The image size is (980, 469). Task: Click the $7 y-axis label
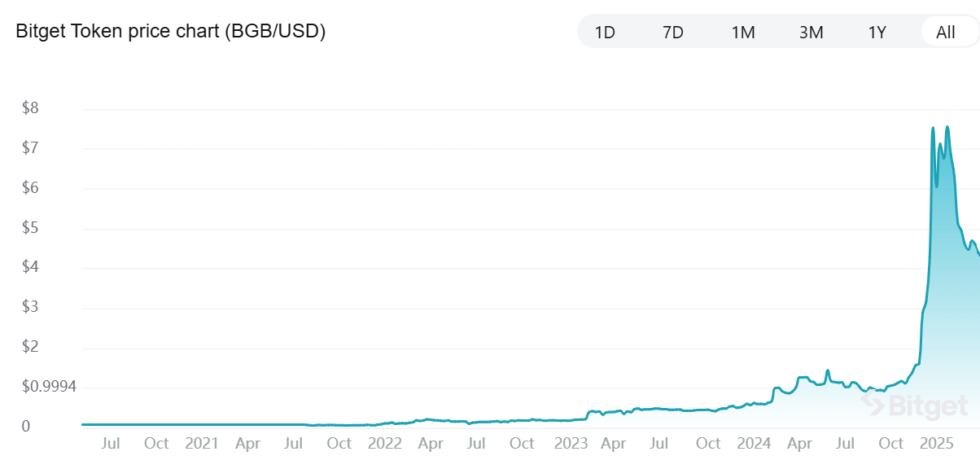pyautogui.click(x=31, y=148)
